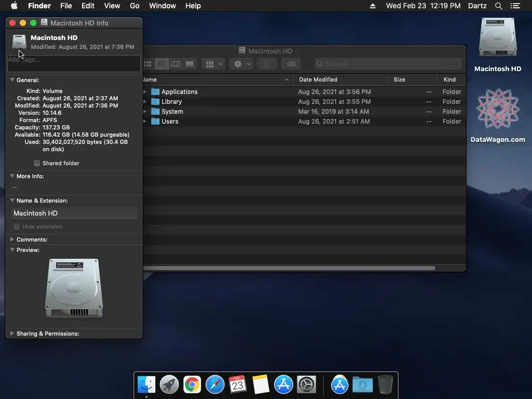This screenshot has height=399, width=532.
Task: Launch Launchpad rocket icon in Dock
Action: [169, 385]
